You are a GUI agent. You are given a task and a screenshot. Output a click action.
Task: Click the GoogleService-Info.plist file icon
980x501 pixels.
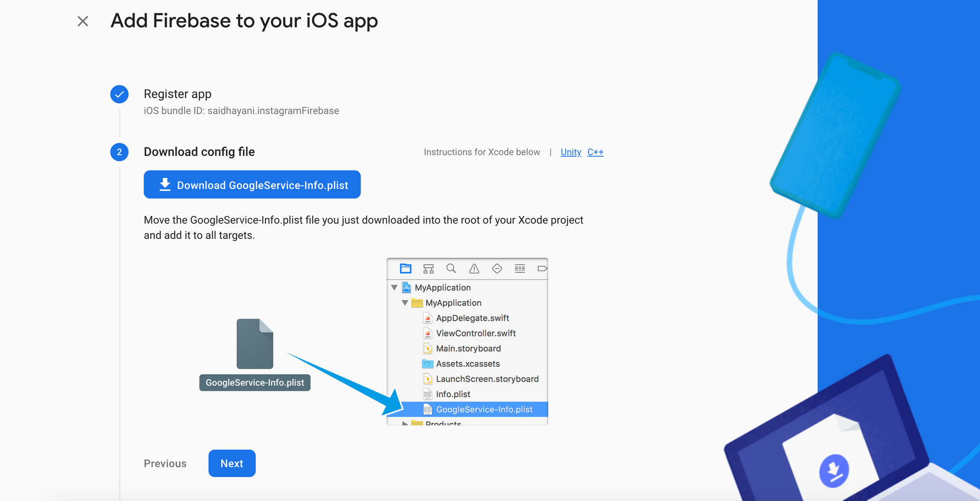point(255,344)
